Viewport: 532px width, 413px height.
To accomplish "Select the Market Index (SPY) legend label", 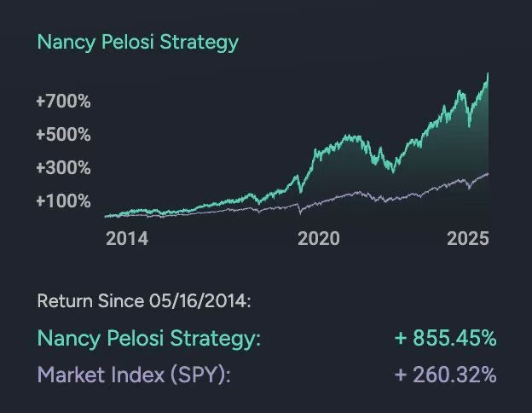I will pyautogui.click(x=133, y=374).
